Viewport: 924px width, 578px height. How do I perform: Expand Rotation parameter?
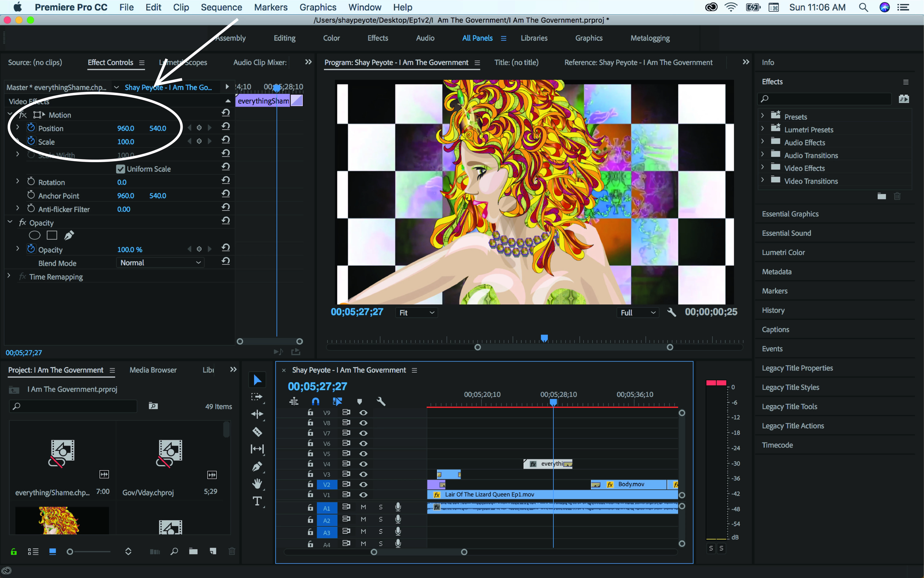coord(18,181)
